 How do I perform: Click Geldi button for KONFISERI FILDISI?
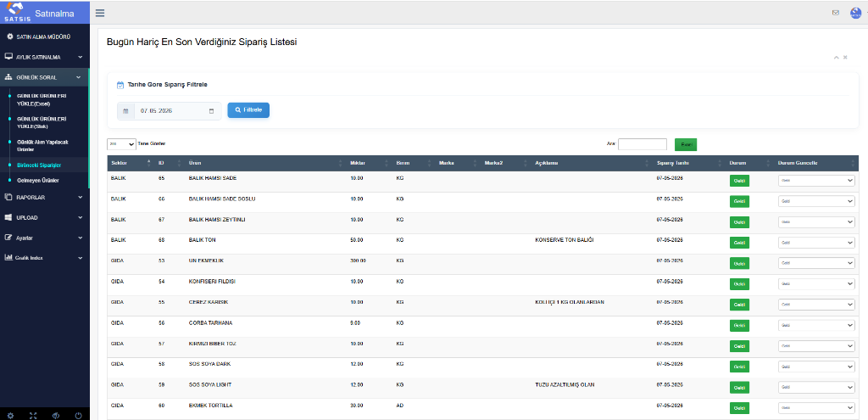point(739,283)
